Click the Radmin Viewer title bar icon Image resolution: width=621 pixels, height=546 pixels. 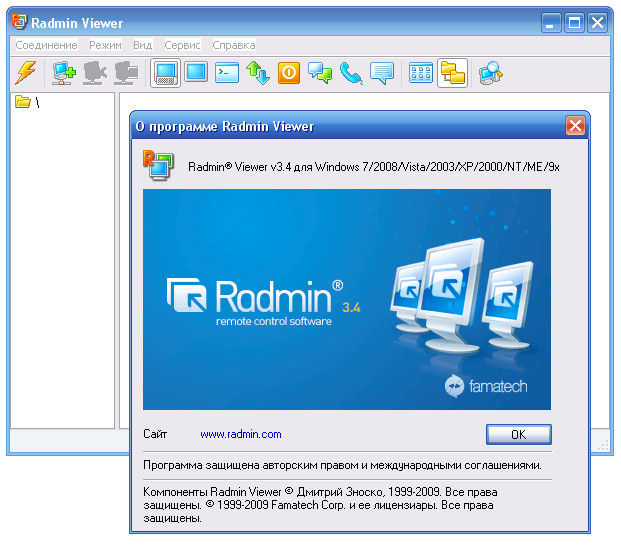click(x=19, y=22)
